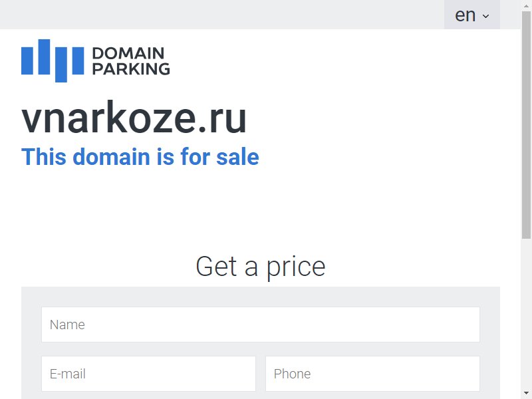Expand language chevron arrow next to en
532x399 pixels.
[x=486, y=16]
